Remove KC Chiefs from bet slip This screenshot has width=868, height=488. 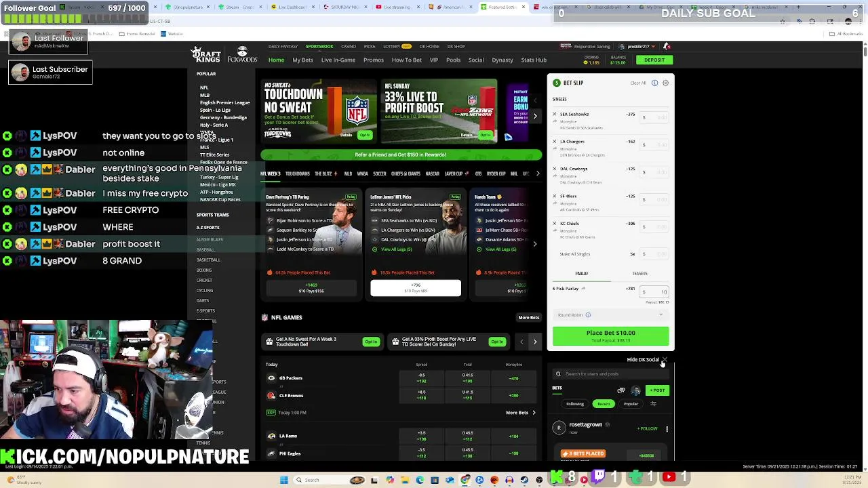554,223
